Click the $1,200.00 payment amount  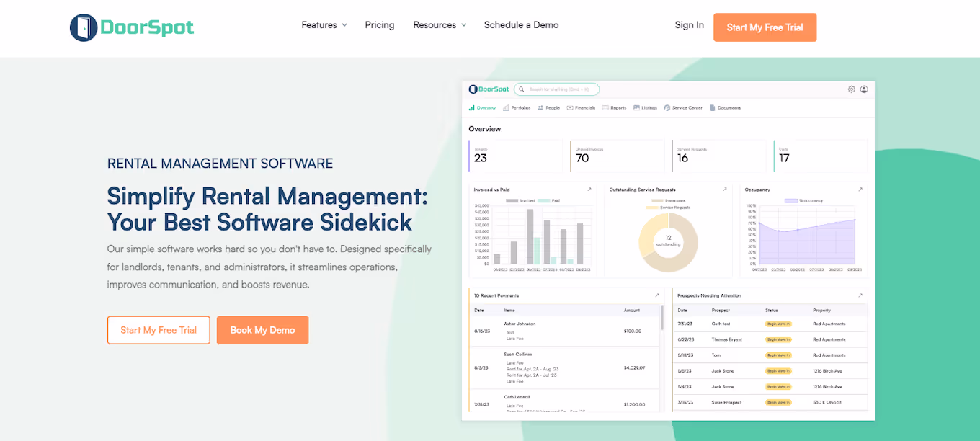pyautogui.click(x=634, y=404)
